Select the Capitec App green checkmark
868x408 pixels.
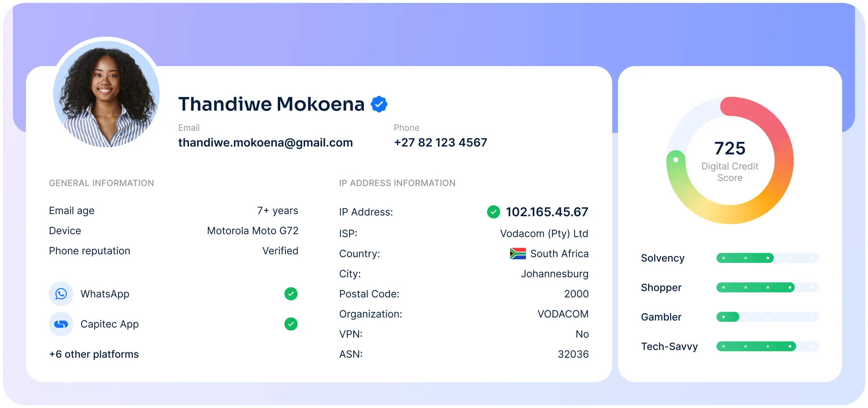[291, 324]
